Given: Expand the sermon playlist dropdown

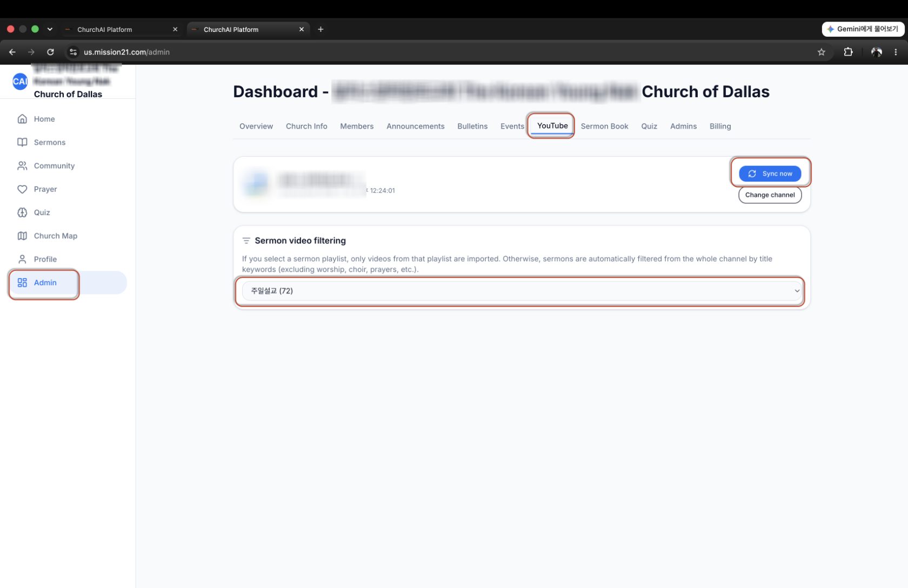Looking at the screenshot, I should [x=521, y=291].
